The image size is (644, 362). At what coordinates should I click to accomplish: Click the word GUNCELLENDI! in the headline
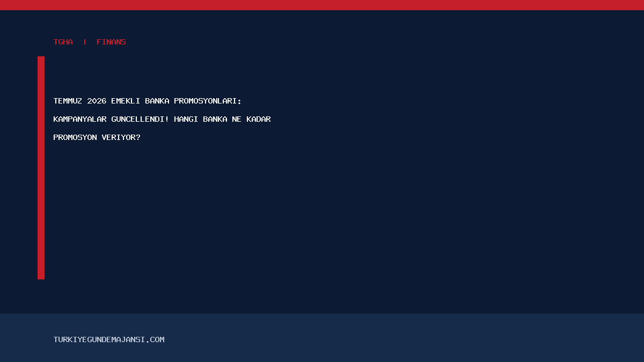pos(140,119)
